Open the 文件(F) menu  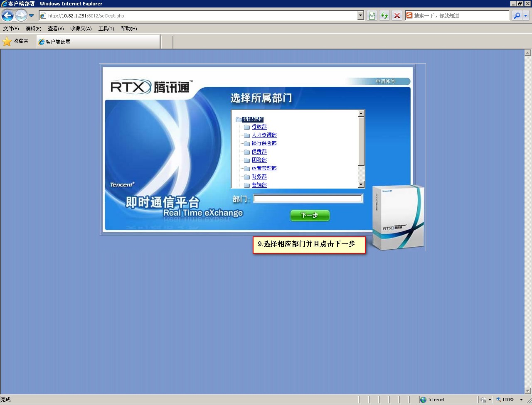click(11, 29)
